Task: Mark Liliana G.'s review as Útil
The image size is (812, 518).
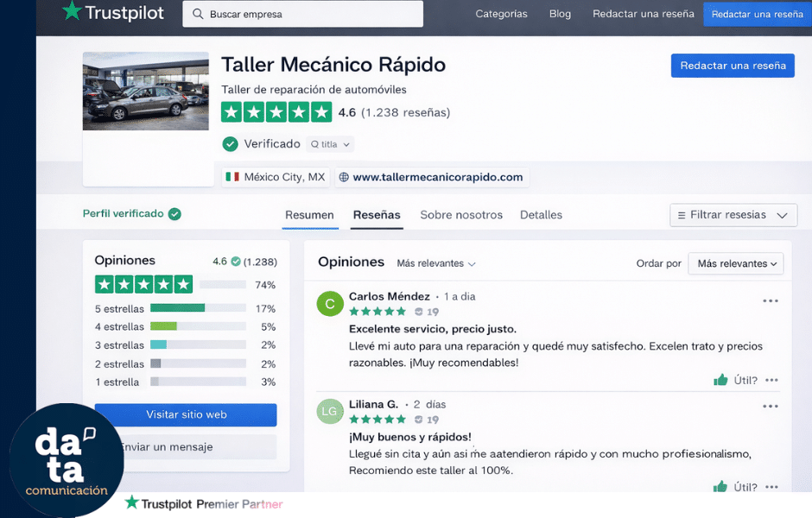Action: [735, 486]
